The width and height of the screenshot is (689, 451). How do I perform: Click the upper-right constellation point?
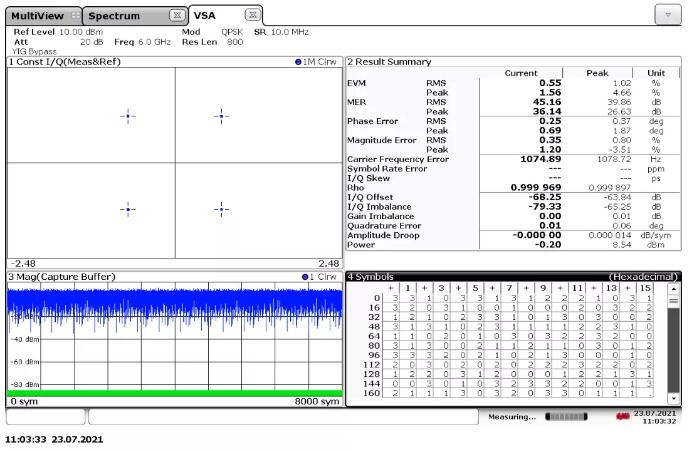221,116
